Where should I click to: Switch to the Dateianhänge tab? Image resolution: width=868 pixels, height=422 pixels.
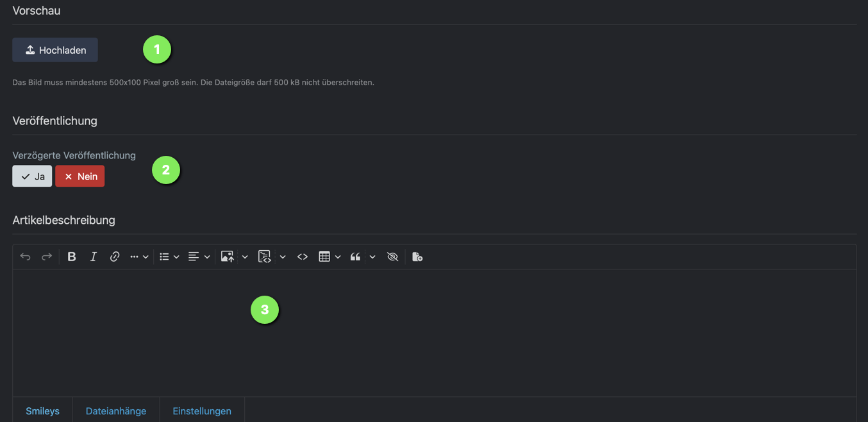click(x=116, y=411)
